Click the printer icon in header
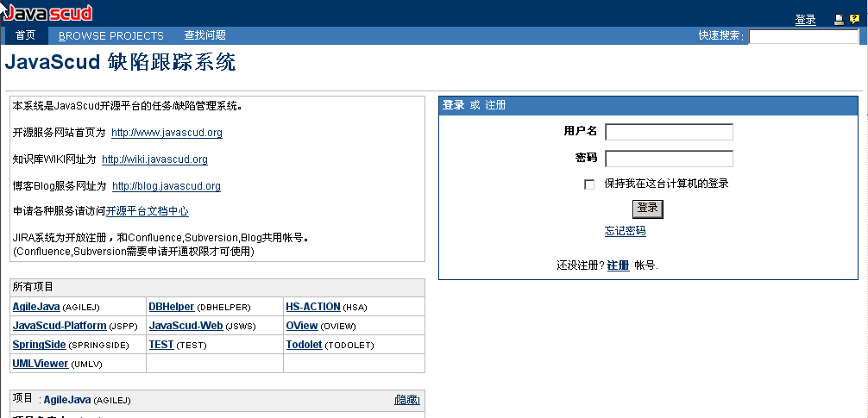The height and width of the screenshot is (418, 868). (x=840, y=19)
